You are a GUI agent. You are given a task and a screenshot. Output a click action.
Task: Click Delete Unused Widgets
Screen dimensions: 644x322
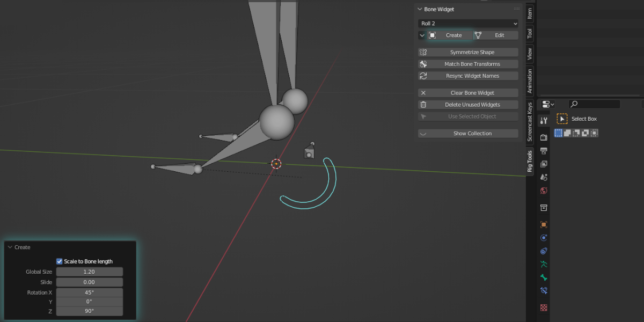coord(467,104)
